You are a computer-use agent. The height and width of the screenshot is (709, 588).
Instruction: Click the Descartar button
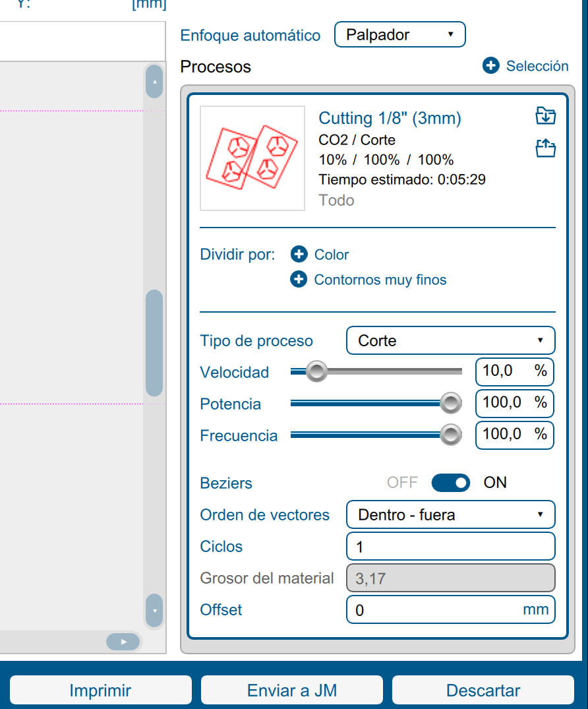[x=483, y=691]
